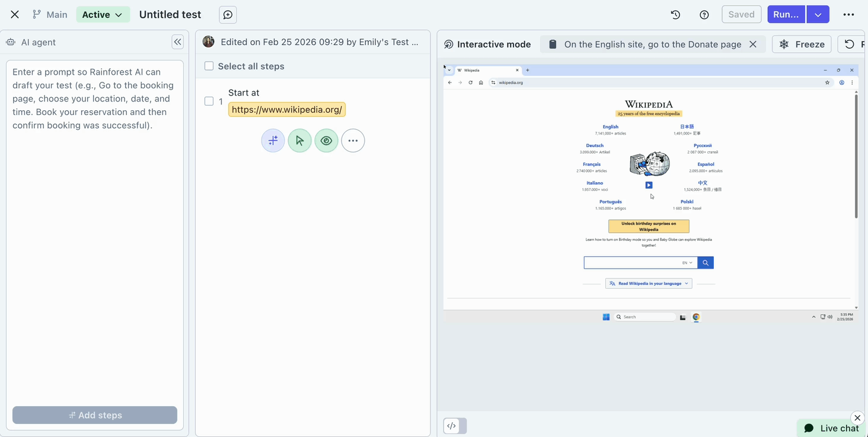This screenshot has width=868, height=437.
Task: Open the Italiano Wikipedia link
Action: coord(595,183)
